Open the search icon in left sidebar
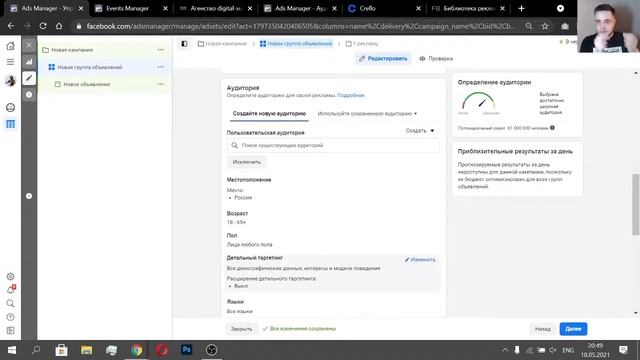Viewport: 640px width, 360px height. click(x=11, y=304)
